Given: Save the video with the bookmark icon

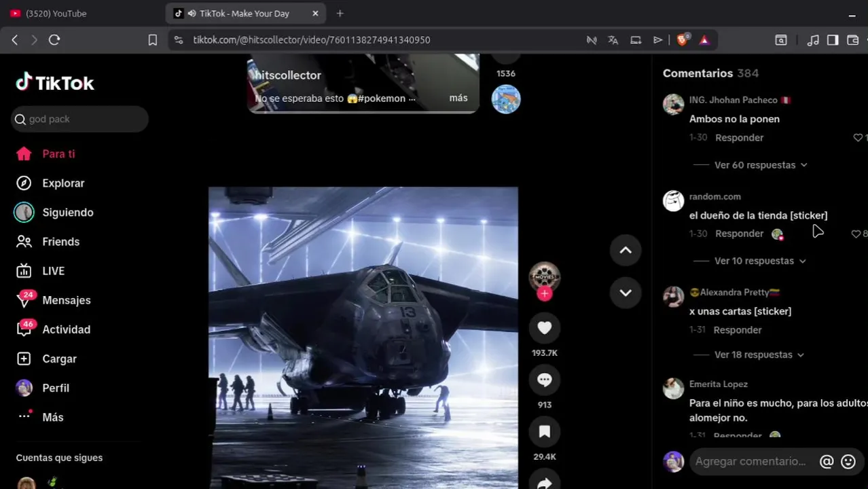Looking at the screenshot, I should pos(544,431).
